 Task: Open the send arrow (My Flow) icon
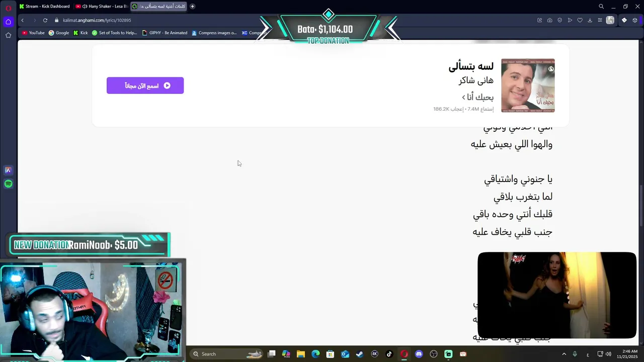570,20
